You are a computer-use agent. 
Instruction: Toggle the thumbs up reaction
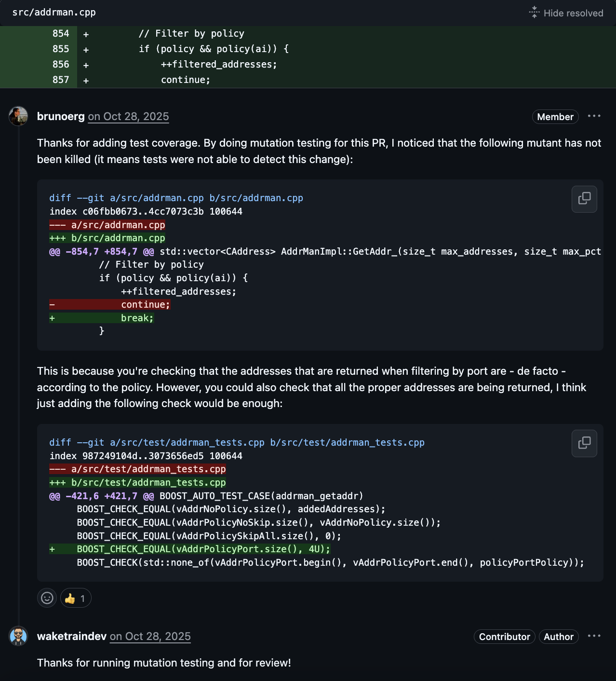(x=76, y=599)
